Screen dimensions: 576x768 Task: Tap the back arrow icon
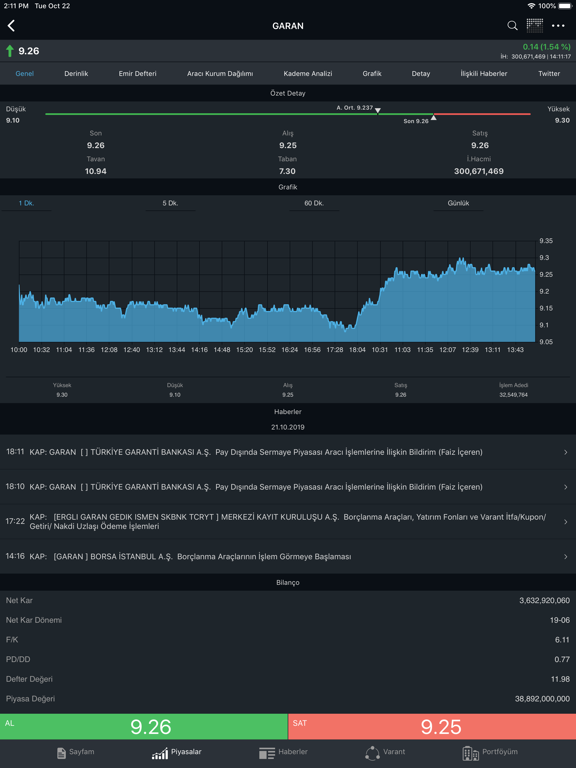11,25
